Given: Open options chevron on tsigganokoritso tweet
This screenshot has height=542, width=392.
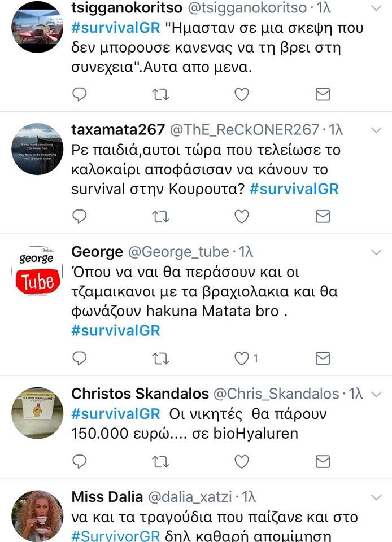Looking at the screenshot, I should click(x=376, y=8).
